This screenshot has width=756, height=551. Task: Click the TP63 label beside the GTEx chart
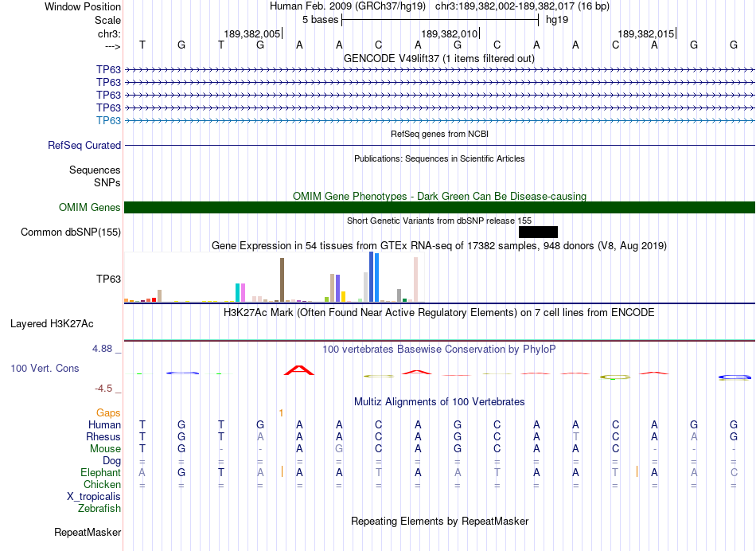click(x=108, y=279)
